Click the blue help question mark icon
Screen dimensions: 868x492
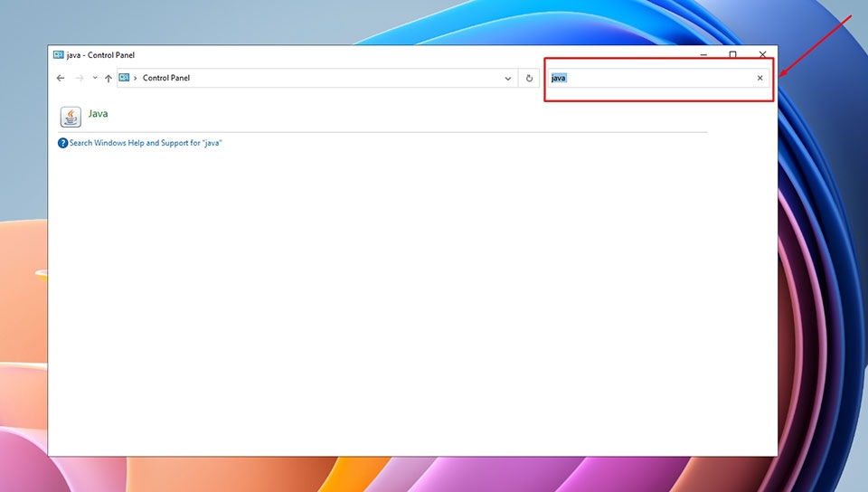(62, 143)
